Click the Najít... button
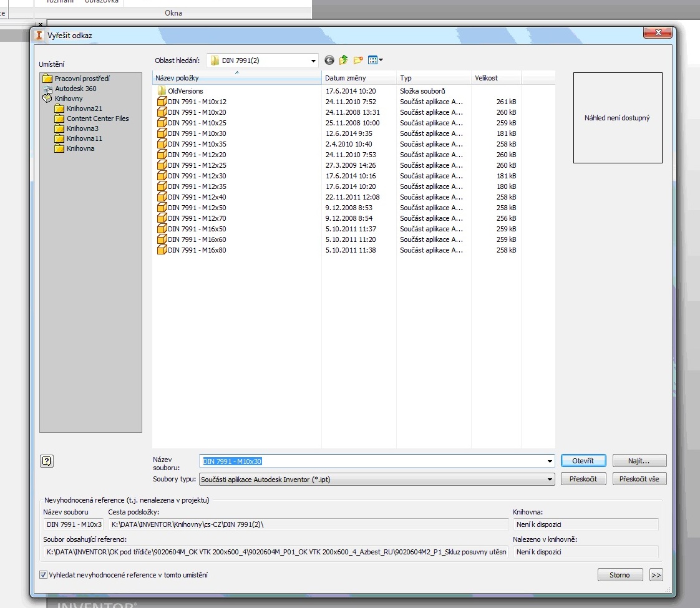 pos(639,461)
